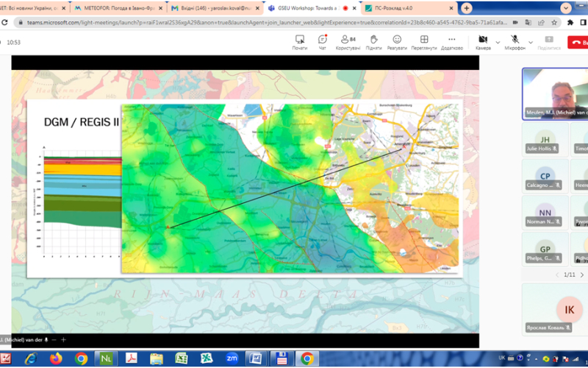Open the Extensions puzzle icon
This screenshot has width=588, height=368.
pos(570,23)
